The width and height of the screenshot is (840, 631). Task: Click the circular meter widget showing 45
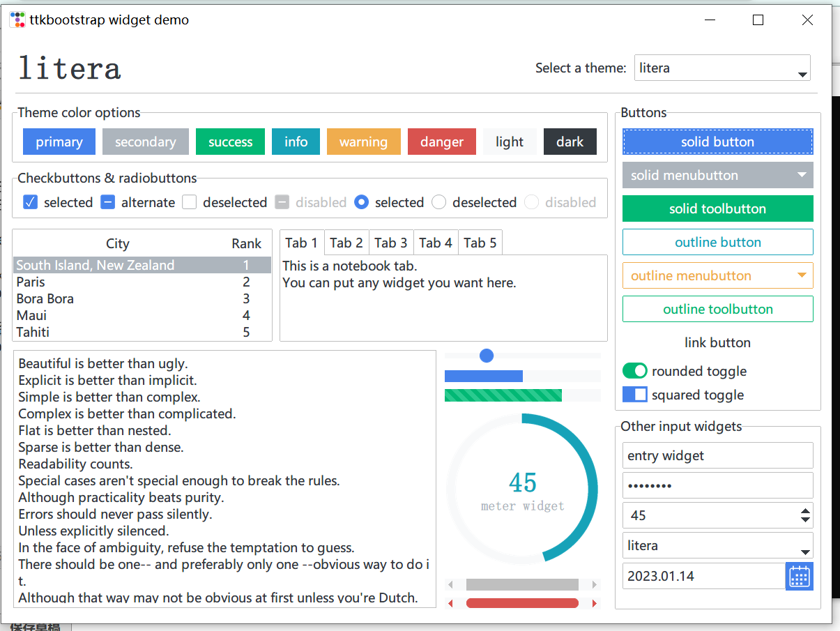click(523, 489)
